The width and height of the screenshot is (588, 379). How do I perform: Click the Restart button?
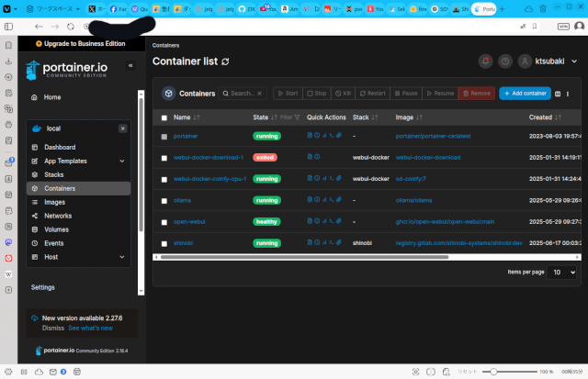point(373,94)
